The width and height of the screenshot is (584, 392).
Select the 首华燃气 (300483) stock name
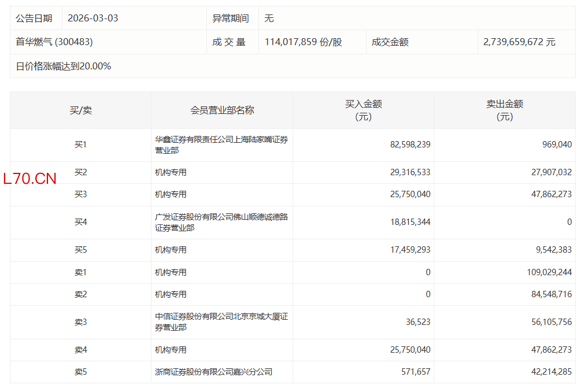[x=54, y=42]
